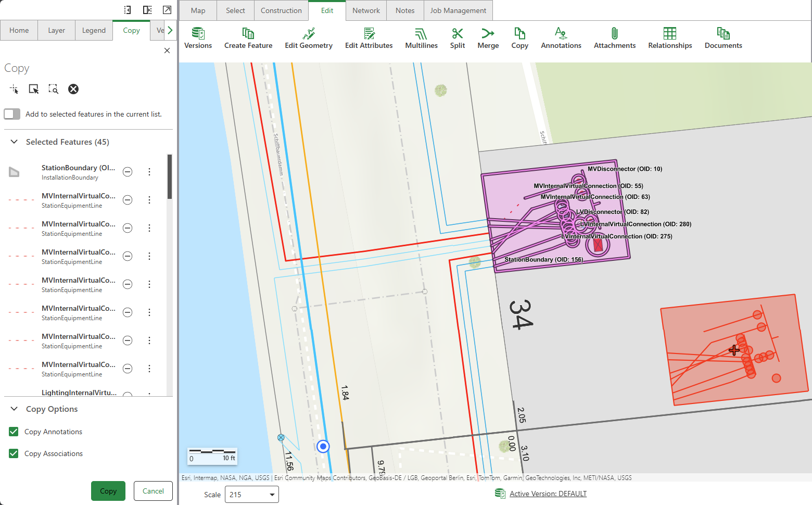Open Edit Attributes tool
This screenshot has width=812, height=505.
coord(369,39)
